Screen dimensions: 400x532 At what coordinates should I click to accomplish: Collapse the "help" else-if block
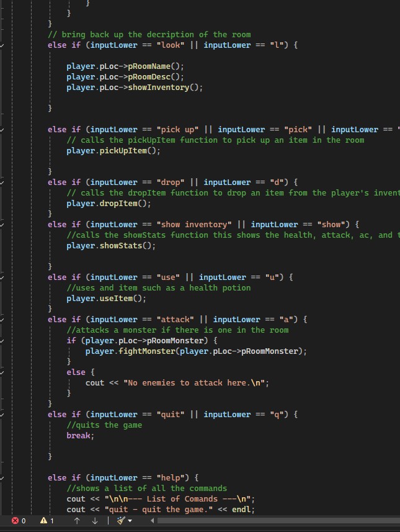(2, 478)
